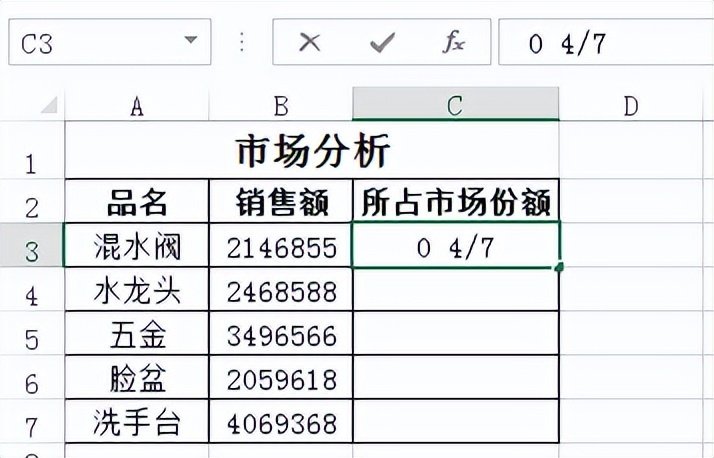Select the row 2 header

(x=31, y=201)
